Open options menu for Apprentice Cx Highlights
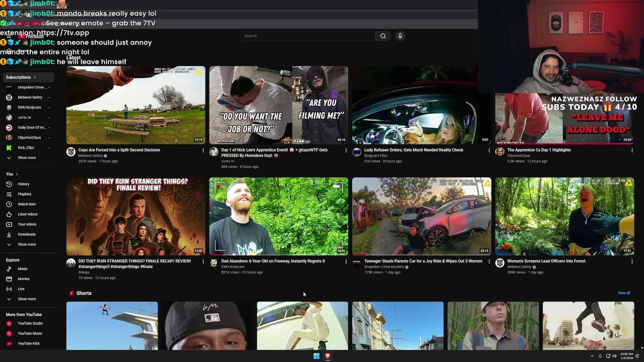This screenshot has width=644, height=362. (632, 150)
